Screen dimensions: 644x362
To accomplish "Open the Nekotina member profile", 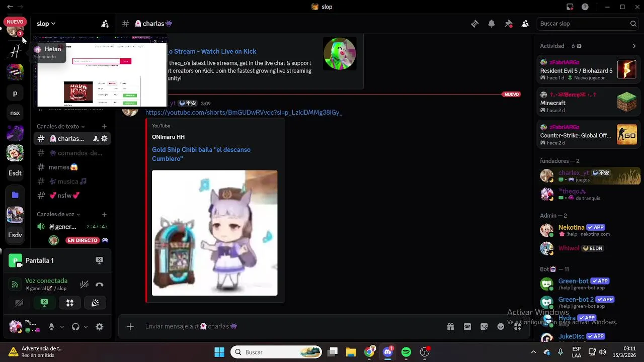I will [x=586, y=230].
